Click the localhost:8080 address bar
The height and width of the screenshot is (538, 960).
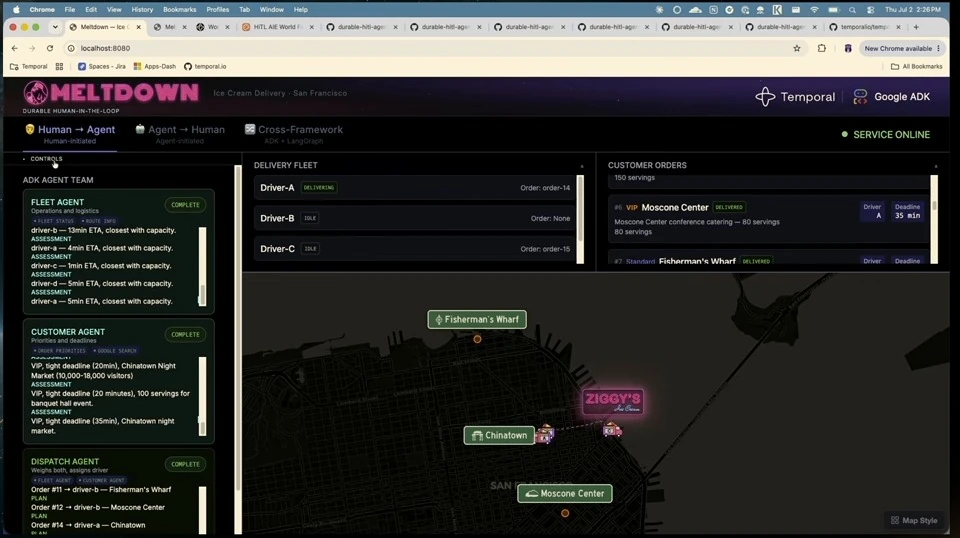429,48
